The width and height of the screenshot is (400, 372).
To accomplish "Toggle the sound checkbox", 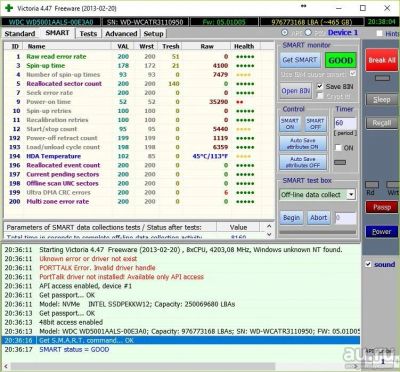I will tap(368, 264).
